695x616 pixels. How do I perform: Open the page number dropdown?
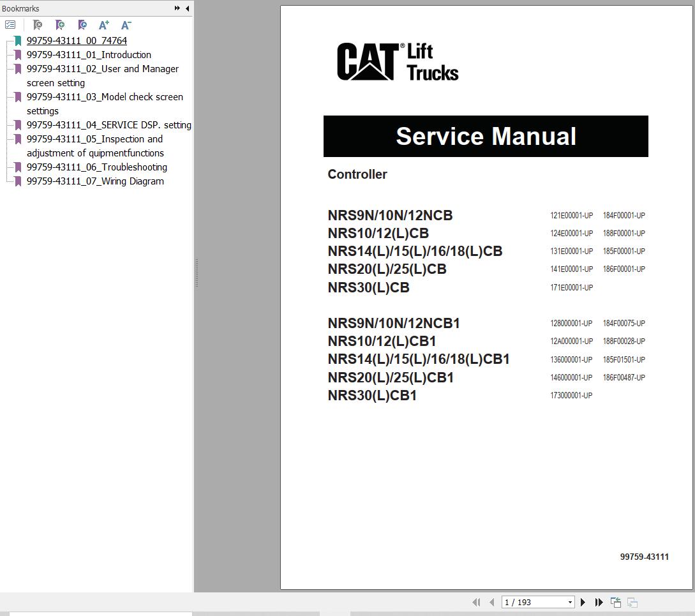[x=569, y=602]
